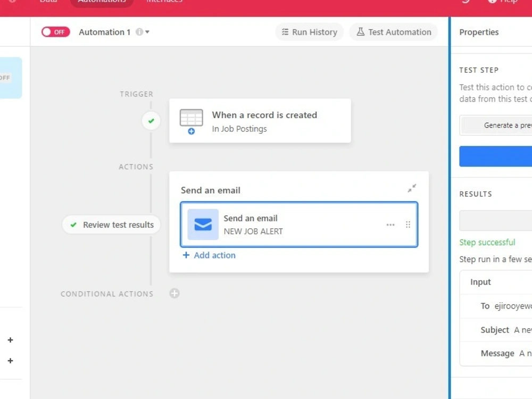Viewport: 532px width, 399px height.
Task: Click the blue test action button
Action: tap(496, 156)
